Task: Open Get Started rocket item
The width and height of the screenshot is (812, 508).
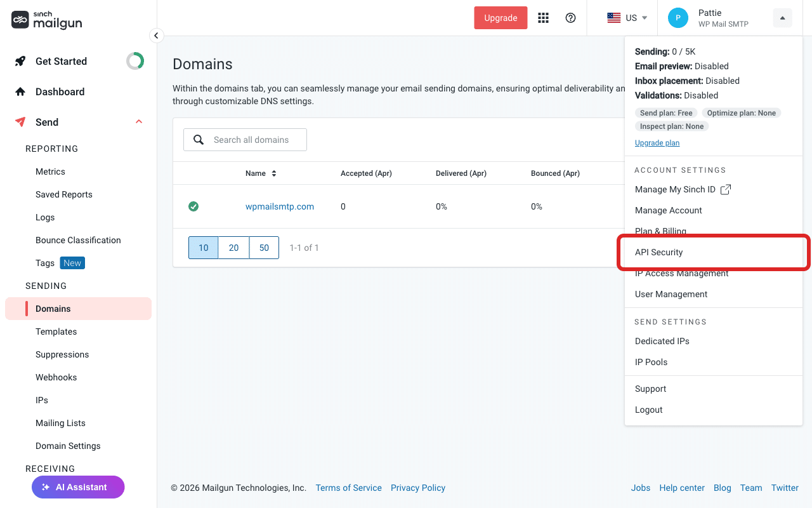Action: tap(20, 61)
